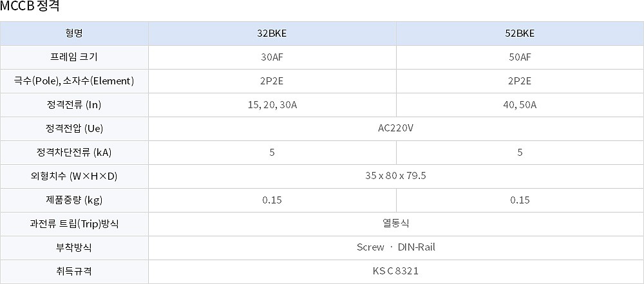Click the 0.15 weight under 52BKE
644x284 pixels.
[x=520, y=200]
